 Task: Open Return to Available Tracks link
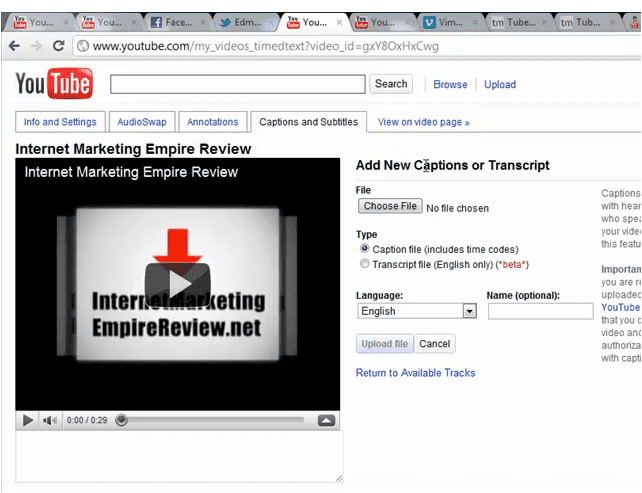(415, 373)
